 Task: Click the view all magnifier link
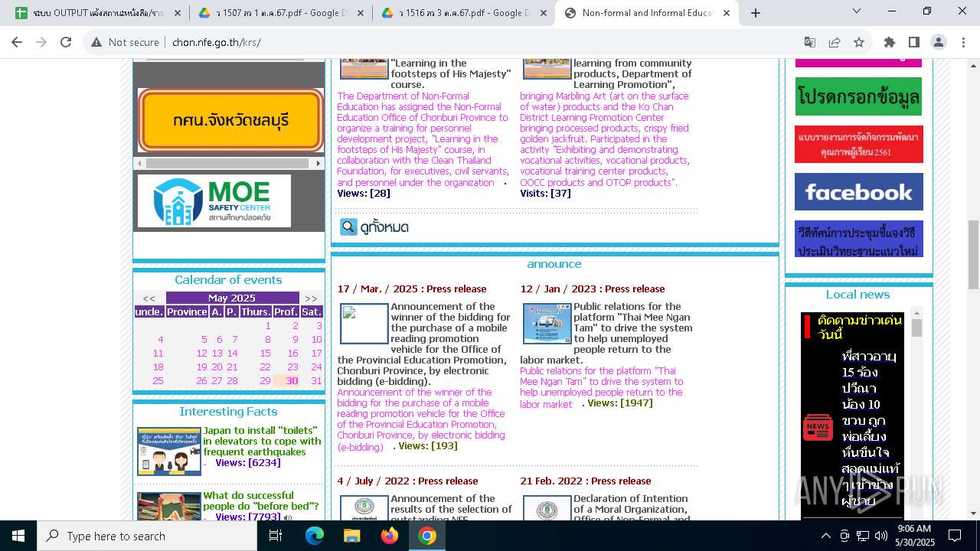[x=374, y=227]
